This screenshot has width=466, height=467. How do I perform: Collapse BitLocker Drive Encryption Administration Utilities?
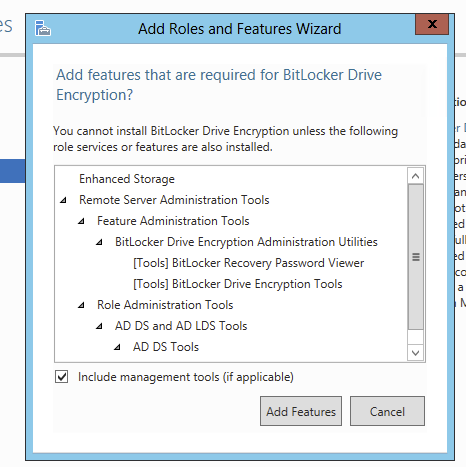click(99, 242)
